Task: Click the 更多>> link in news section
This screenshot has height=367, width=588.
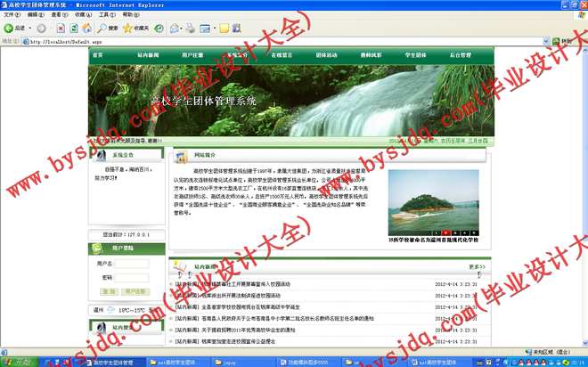Action: click(477, 266)
